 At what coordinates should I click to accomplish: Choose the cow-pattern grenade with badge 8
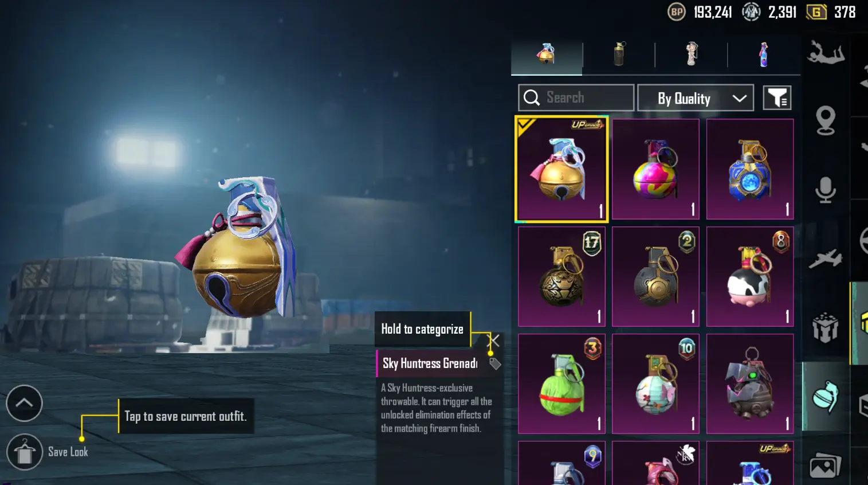click(x=750, y=276)
